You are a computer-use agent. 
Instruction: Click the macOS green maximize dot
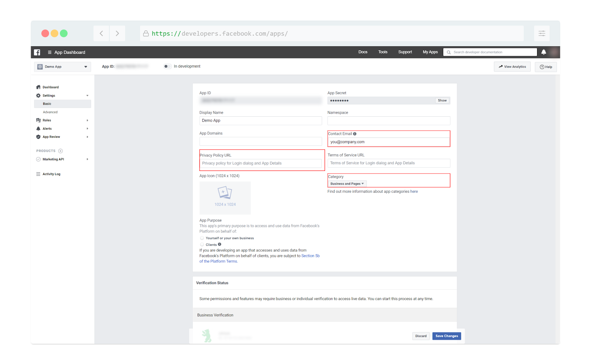pyautogui.click(x=64, y=33)
